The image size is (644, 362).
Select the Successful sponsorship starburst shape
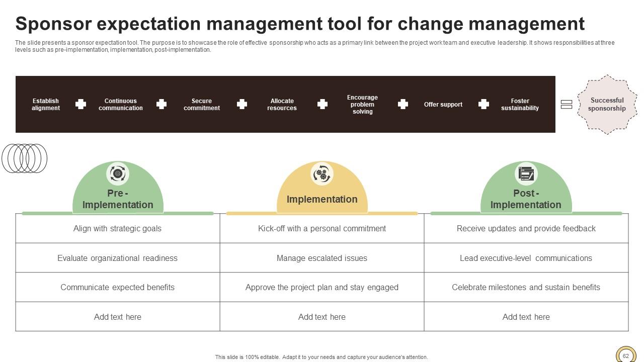pos(607,104)
